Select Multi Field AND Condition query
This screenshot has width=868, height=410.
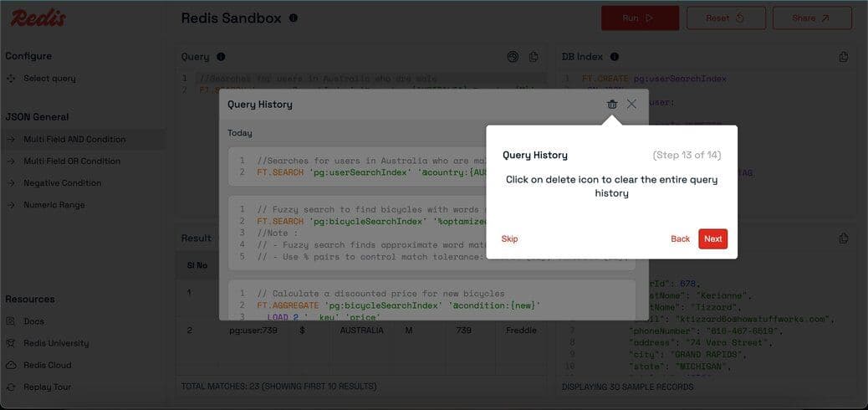click(74, 140)
